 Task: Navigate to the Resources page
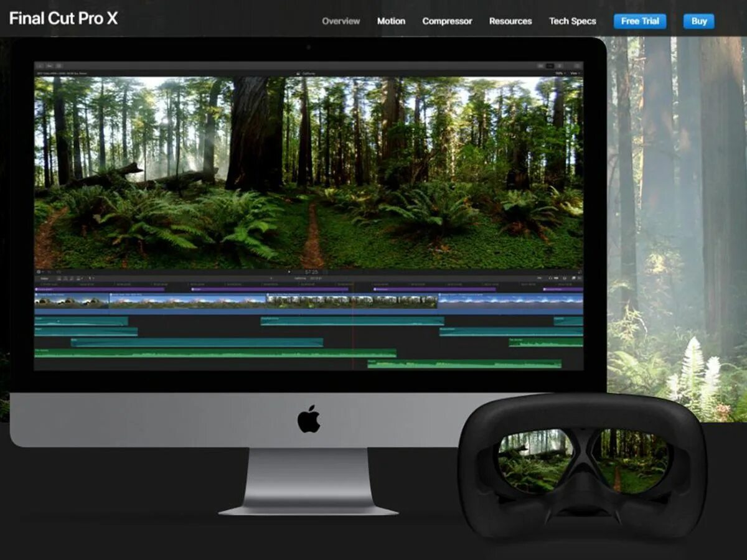[x=510, y=21]
